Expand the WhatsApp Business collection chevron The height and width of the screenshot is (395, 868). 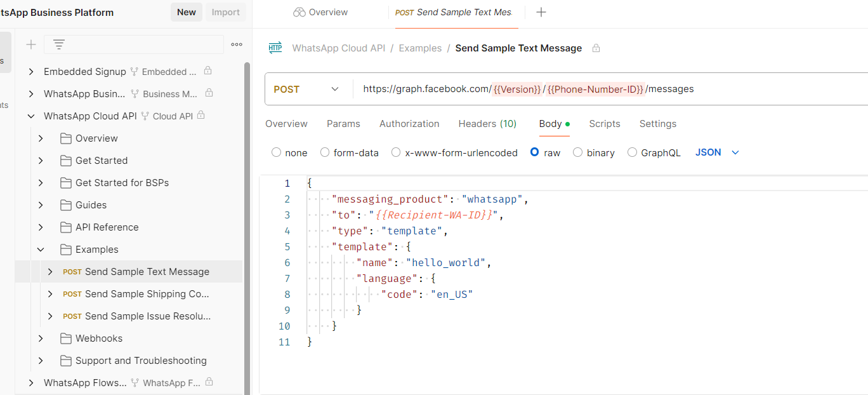click(31, 94)
